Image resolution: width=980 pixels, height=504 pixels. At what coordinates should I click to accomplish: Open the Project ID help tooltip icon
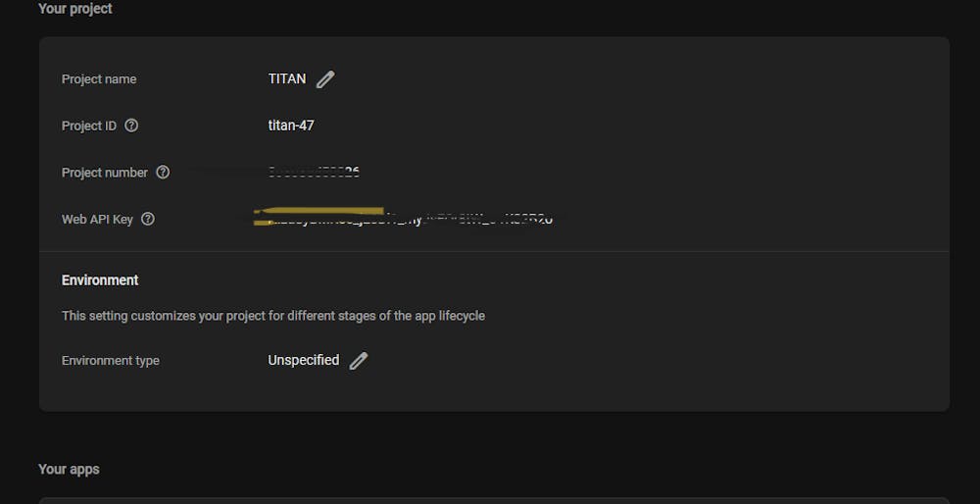(x=131, y=126)
